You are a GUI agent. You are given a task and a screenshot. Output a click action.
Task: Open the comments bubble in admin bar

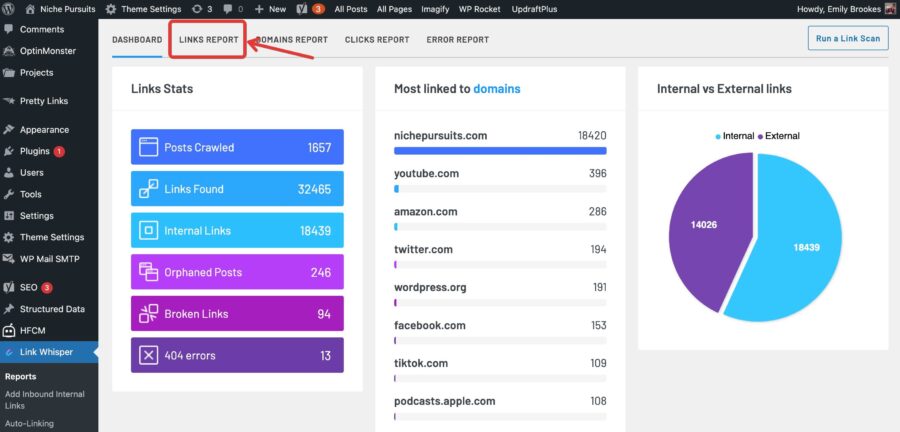click(x=232, y=9)
